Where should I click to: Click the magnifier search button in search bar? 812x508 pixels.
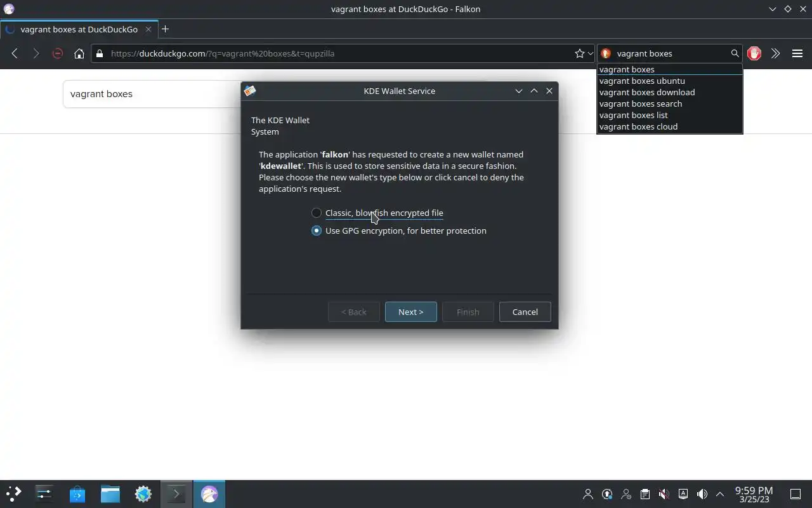point(735,53)
